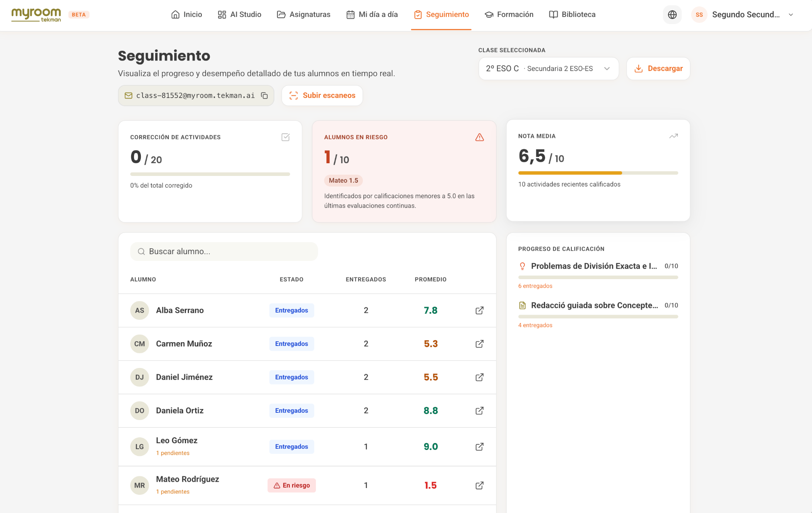Open Mateo Rodríguez's detail via external link icon

(x=479, y=486)
